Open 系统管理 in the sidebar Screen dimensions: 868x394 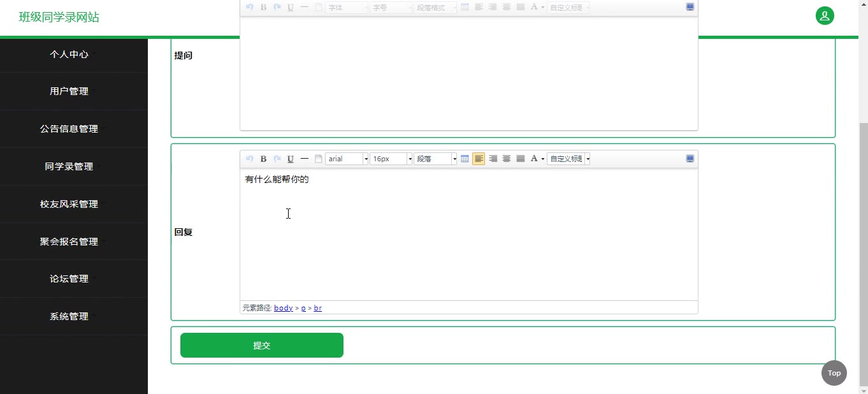click(x=69, y=316)
